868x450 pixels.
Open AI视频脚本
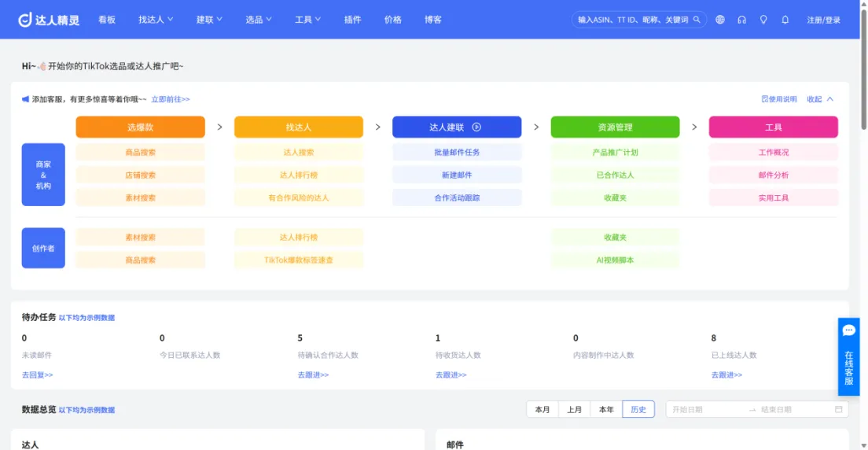coord(615,260)
